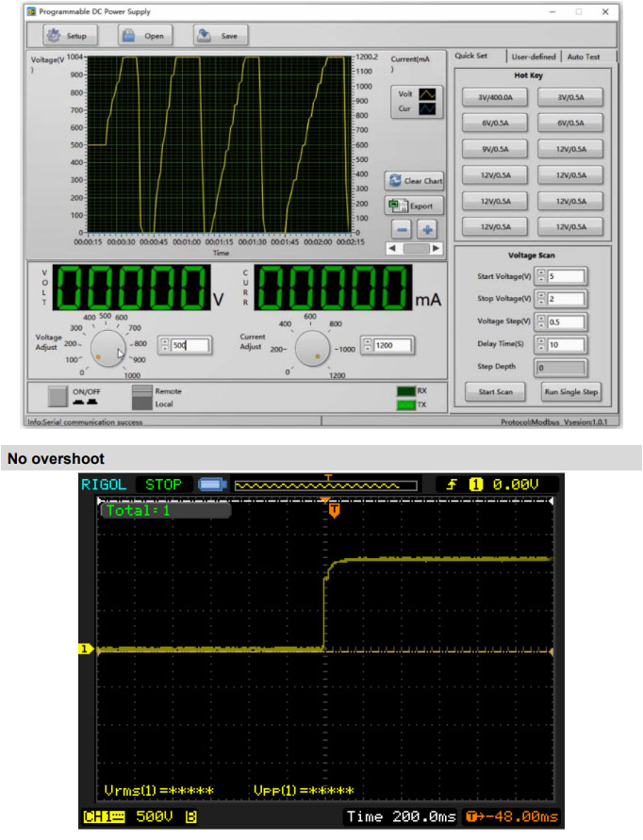Click the green current LED display
Screen dimensions: 643x840
(334, 288)
